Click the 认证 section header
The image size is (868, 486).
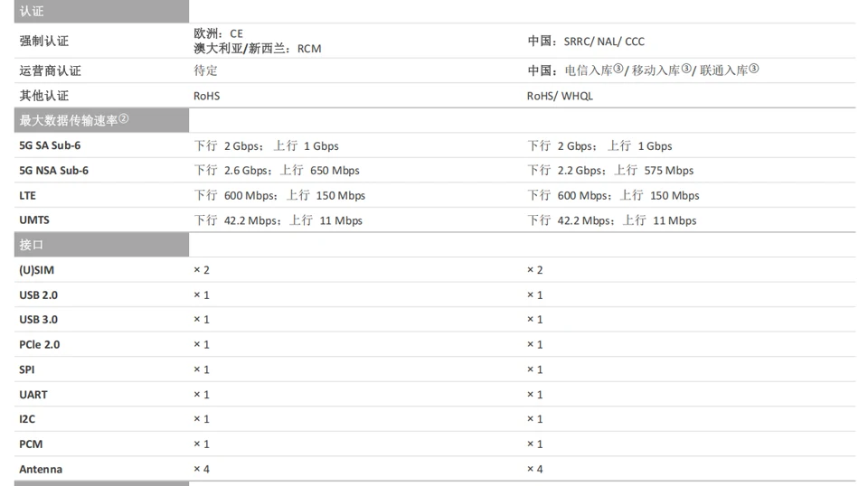tap(33, 12)
